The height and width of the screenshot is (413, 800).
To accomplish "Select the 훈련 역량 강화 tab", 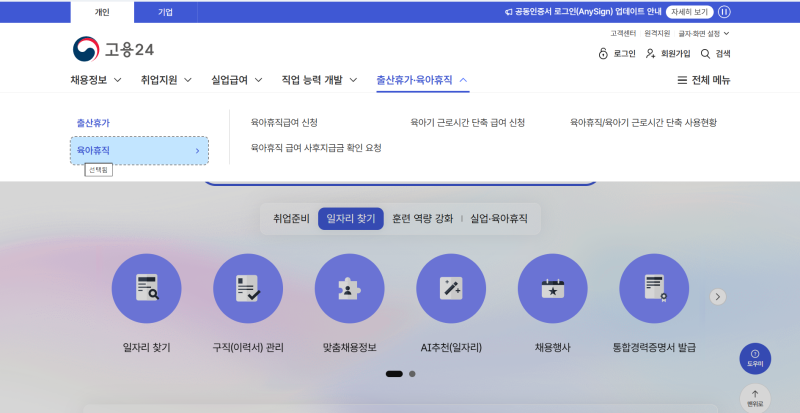I will click(422, 219).
